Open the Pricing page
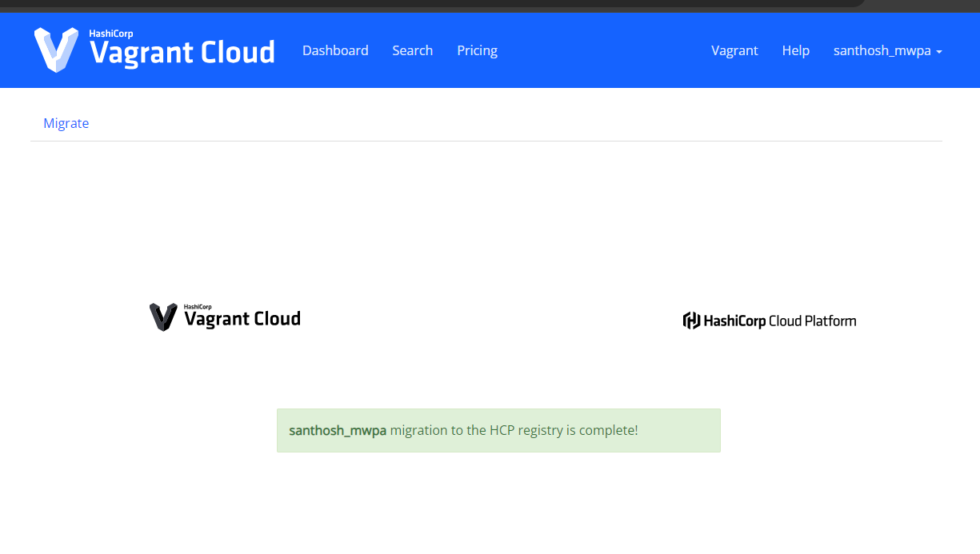This screenshot has height=554, width=980. click(x=477, y=50)
